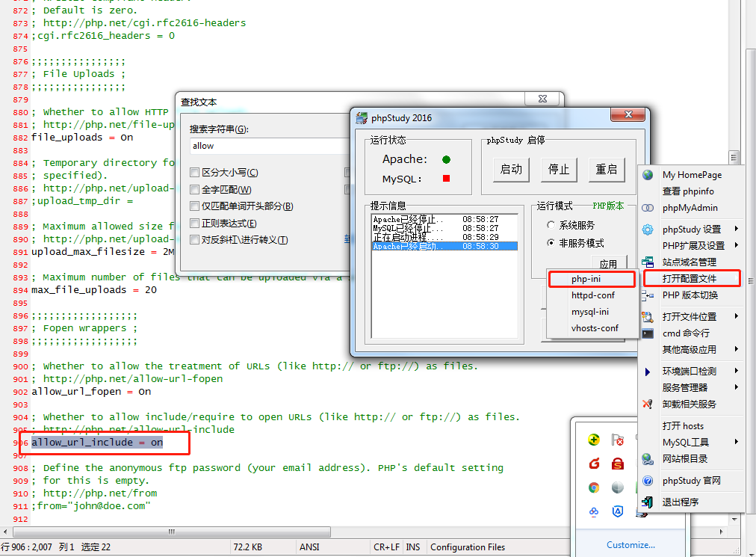Image resolution: width=756 pixels, height=557 pixels.
Task: Launch cmd 命令行 terminal icon
Action: [648, 333]
